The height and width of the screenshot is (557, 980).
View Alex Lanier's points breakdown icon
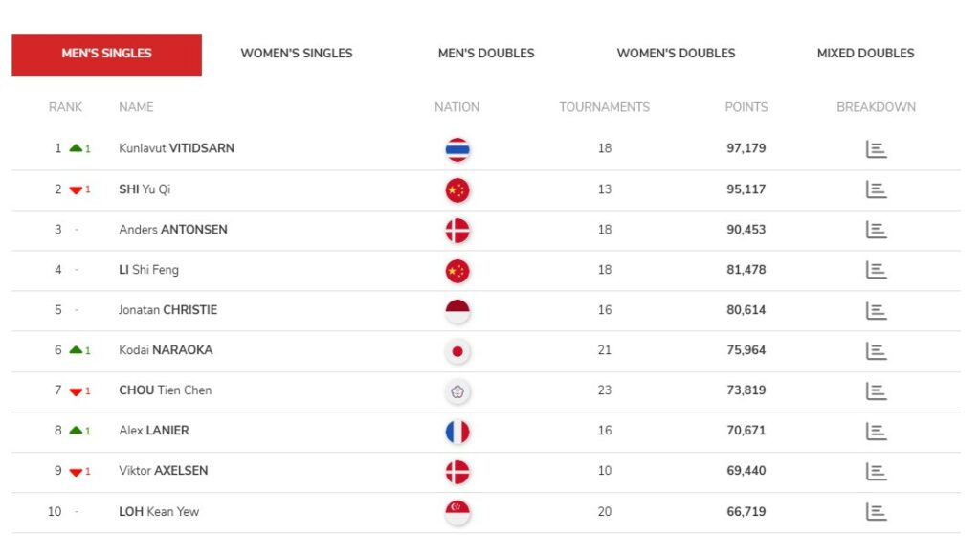(876, 431)
